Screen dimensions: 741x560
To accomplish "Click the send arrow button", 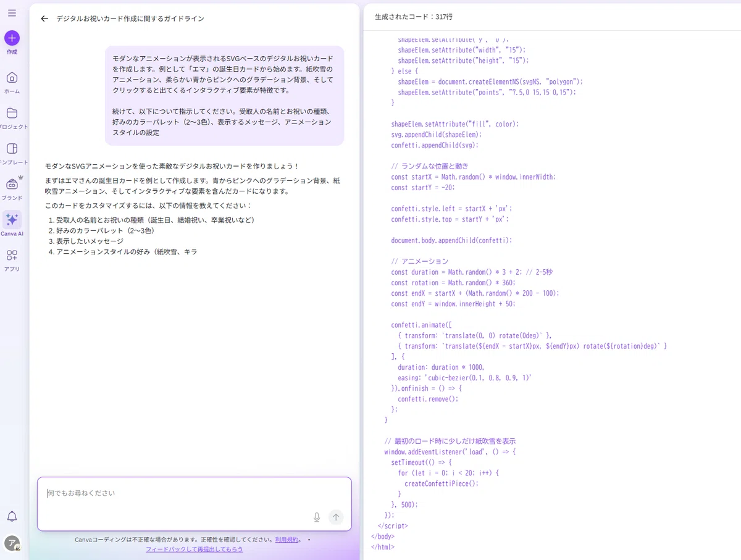I will click(335, 517).
